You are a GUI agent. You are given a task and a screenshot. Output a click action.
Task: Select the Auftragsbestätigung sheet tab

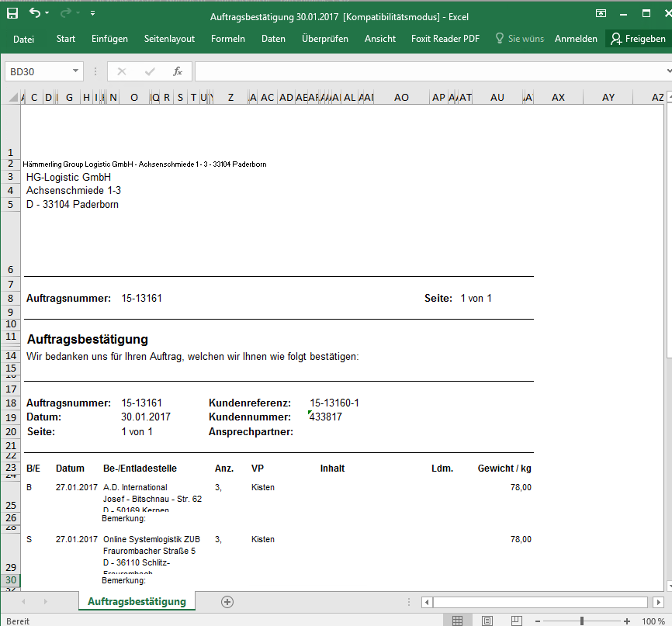[x=137, y=601]
